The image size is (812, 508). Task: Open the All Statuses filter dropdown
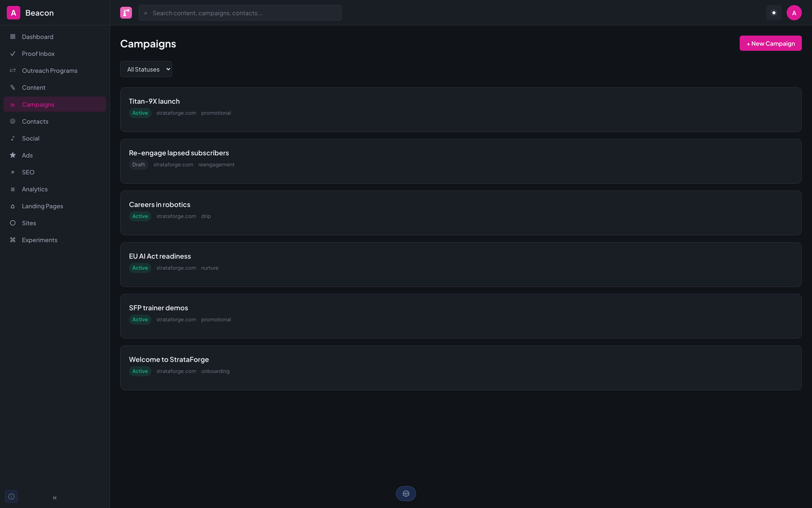click(146, 69)
